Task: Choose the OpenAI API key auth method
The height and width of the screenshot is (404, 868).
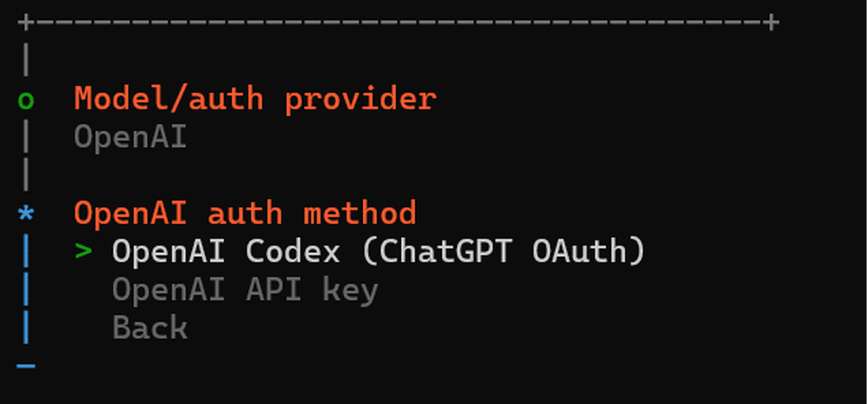Action: [x=245, y=290]
